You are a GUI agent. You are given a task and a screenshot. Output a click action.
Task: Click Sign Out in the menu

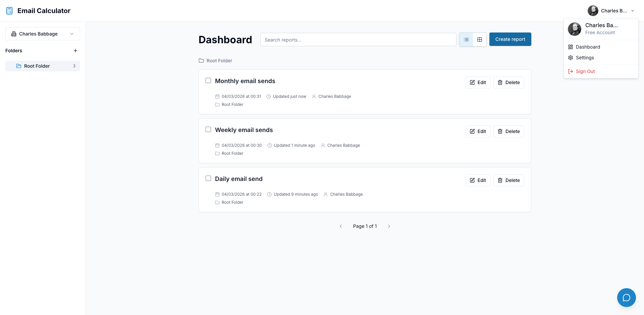[x=585, y=71]
